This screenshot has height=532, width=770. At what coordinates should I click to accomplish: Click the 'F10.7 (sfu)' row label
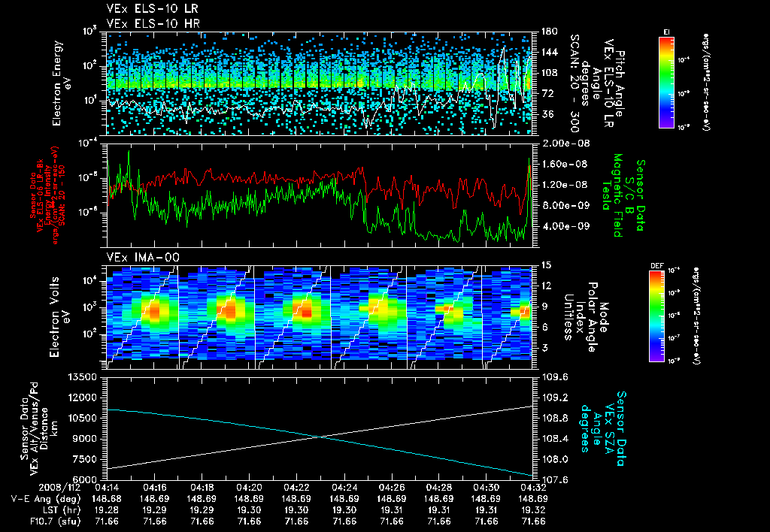pyautogui.click(x=54, y=521)
